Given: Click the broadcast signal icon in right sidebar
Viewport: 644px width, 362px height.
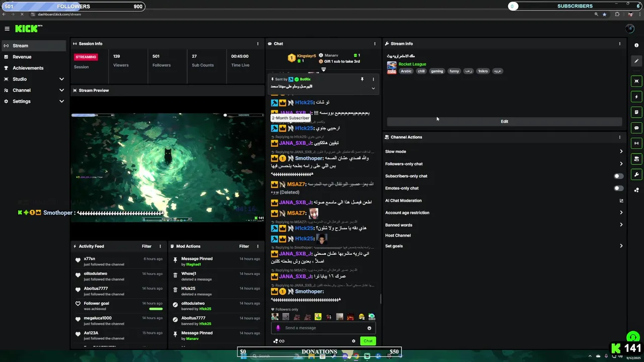Looking at the screenshot, I should pyautogui.click(x=636, y=143).
